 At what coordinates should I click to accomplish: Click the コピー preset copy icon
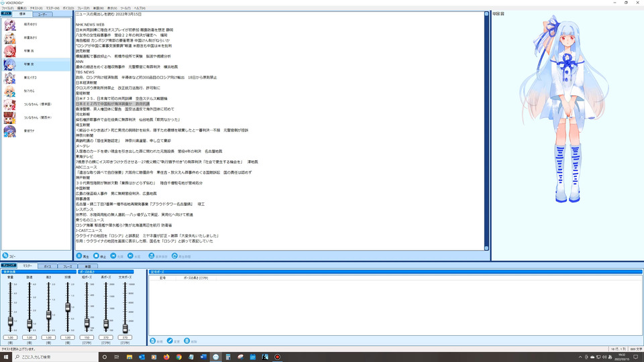(5, 255)
